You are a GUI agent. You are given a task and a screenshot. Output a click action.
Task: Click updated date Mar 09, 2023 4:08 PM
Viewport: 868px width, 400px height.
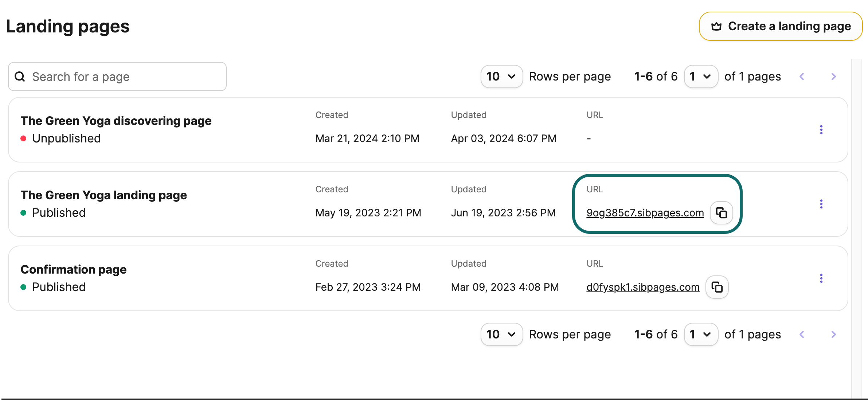(x=505, y=287)
